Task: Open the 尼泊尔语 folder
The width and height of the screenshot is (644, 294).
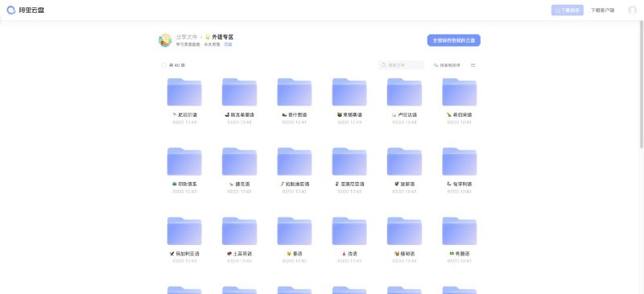Action: click(x=184, y=92)
